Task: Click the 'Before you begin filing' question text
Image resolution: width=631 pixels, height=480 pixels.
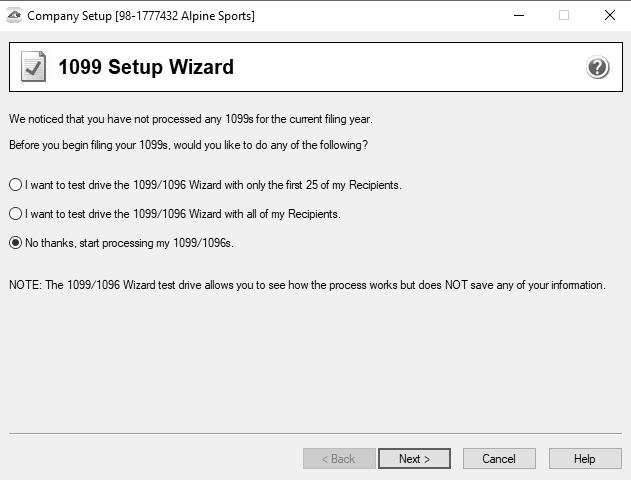Action: coord(188,145)
